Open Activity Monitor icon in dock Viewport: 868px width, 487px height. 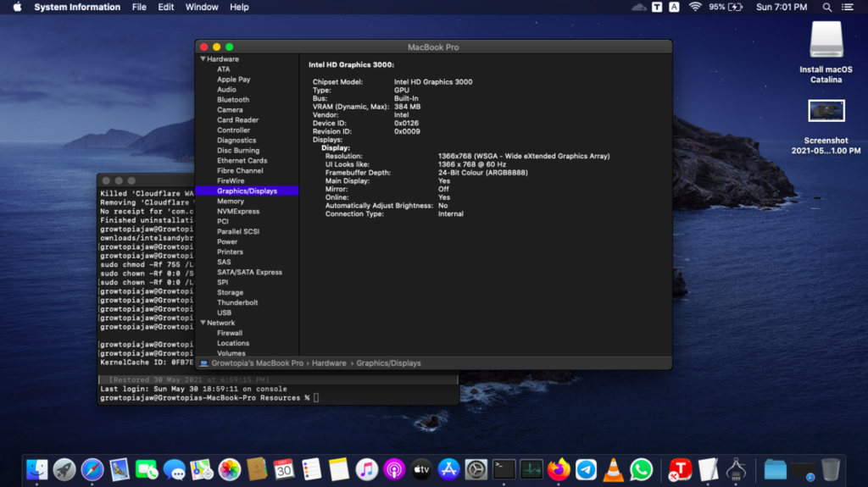(x=531, y=470)
